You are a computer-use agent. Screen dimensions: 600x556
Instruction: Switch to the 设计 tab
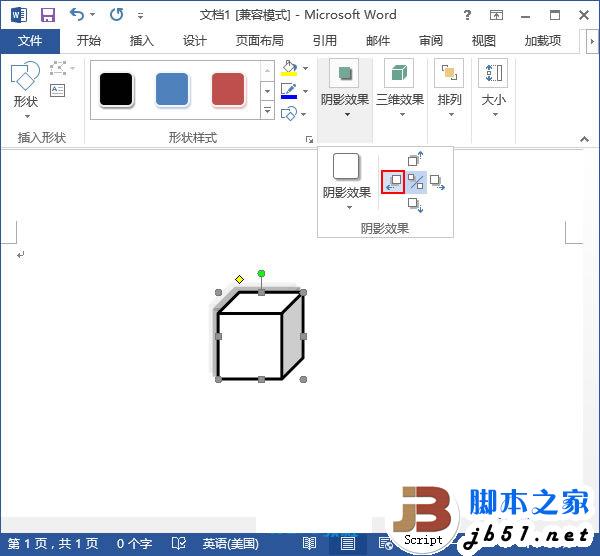tap(194, 41)
